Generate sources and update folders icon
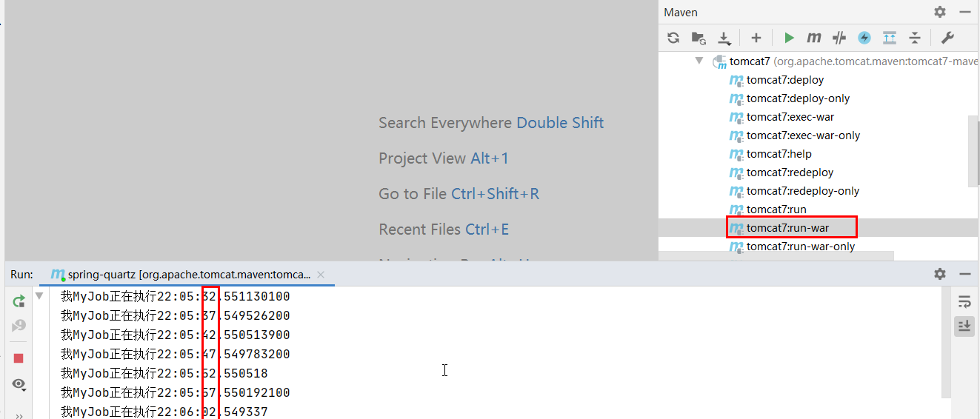980x419 pixels. tap(699, 38)
